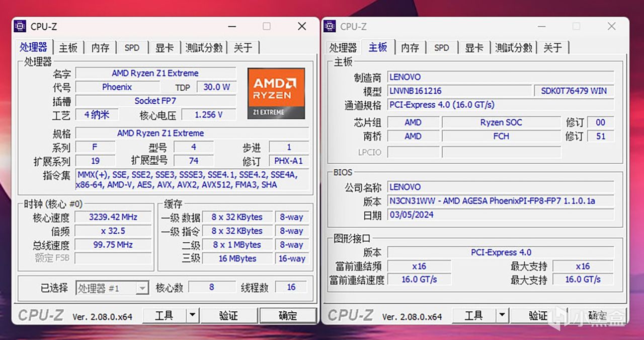This screenshot has height=340, width=644.
Task: Click the core count value 8
Action: pyautogui.click(x=212, y=287)
